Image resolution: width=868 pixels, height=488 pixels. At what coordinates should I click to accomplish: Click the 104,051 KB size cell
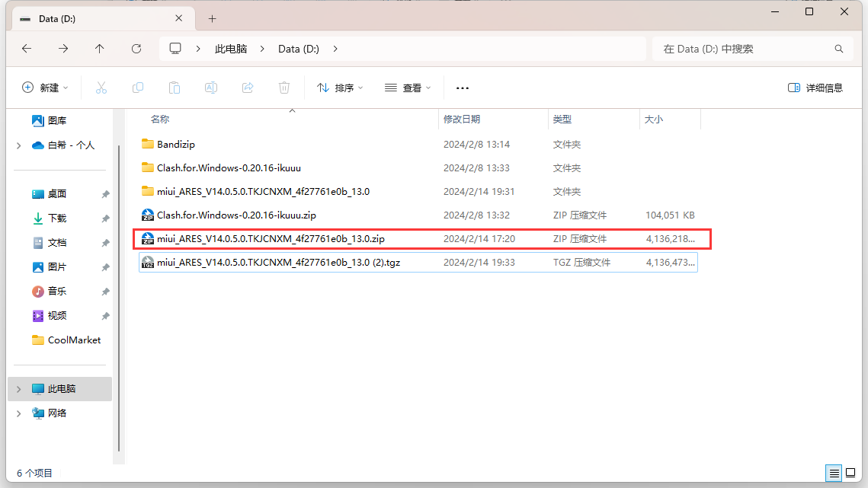(x=670, y=215)
